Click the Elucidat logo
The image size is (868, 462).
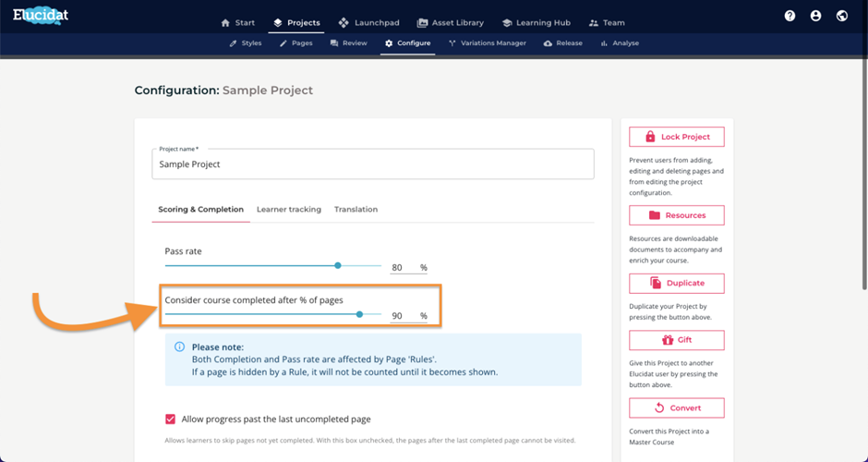click(x=41, y=16)
